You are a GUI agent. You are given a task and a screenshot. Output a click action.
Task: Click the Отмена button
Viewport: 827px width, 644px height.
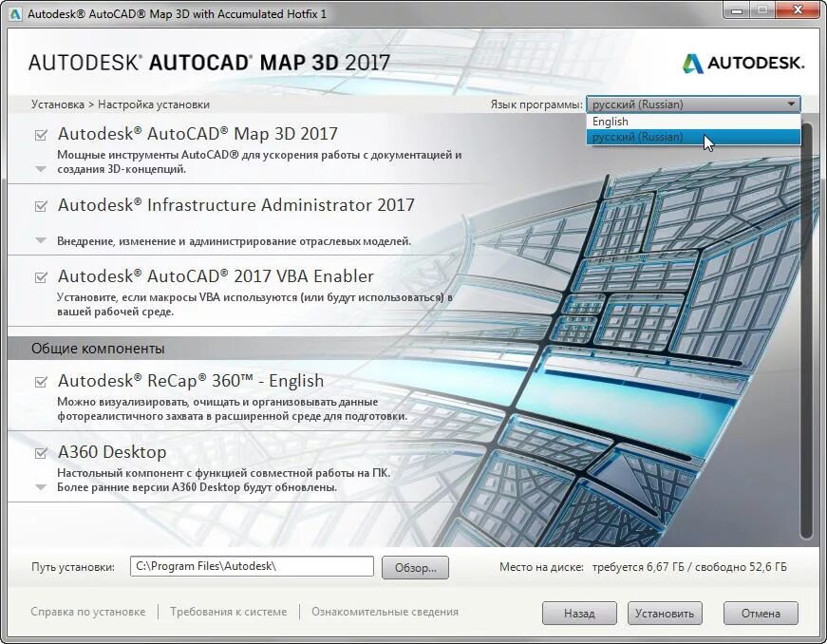[x=761, y=613]
